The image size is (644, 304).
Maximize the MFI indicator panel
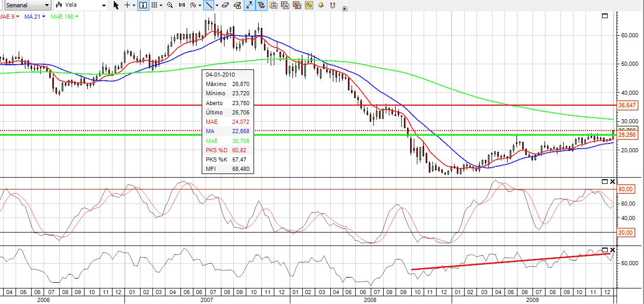(x=604, y=250)
